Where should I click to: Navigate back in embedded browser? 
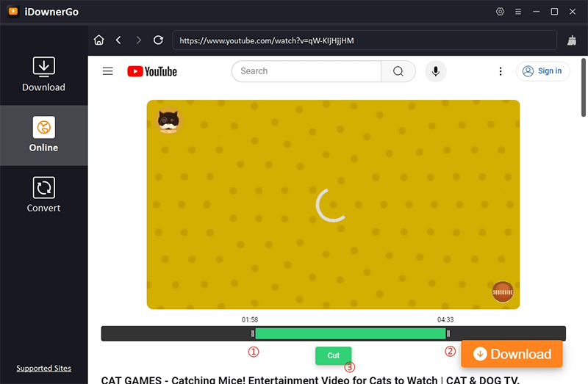(118, 40)
